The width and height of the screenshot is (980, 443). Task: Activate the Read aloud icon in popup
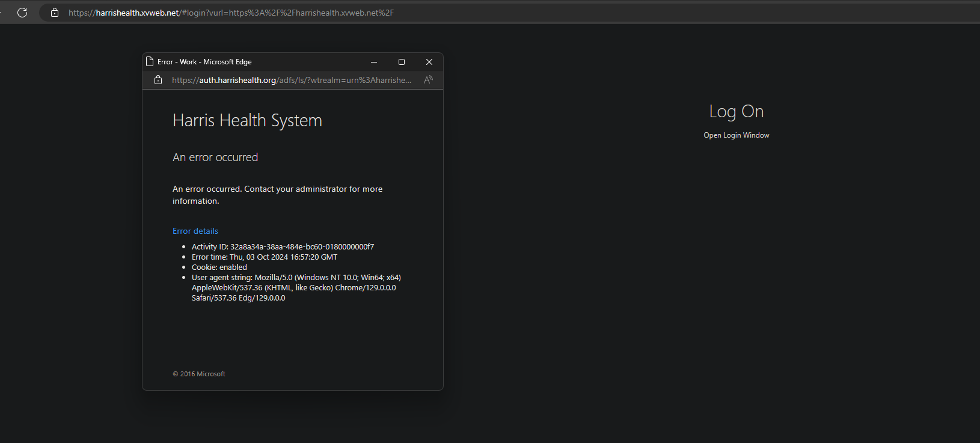[428, 80]
